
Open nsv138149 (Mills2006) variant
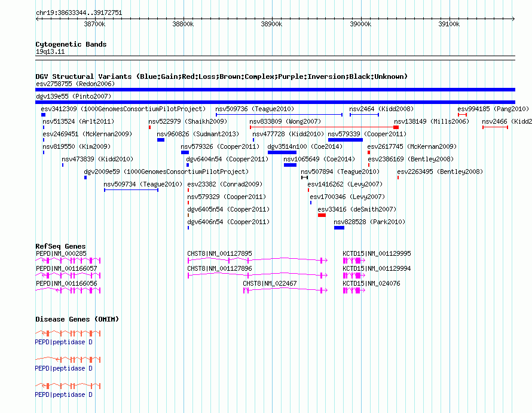(x=432, y=121)
